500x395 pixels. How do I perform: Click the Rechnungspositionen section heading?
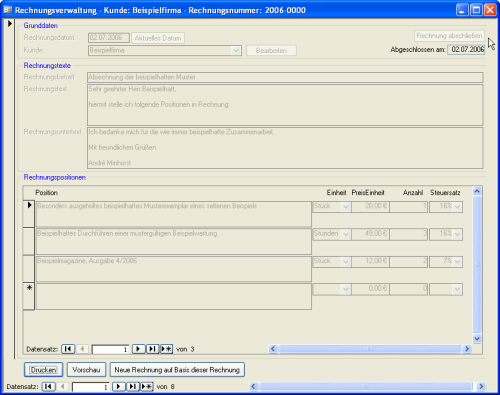tap(55, 177)
